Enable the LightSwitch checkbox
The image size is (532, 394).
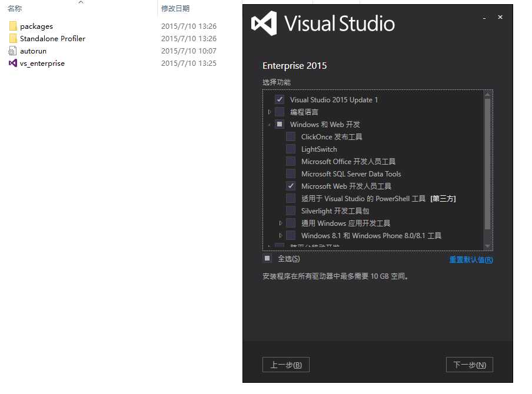[291, 149]
